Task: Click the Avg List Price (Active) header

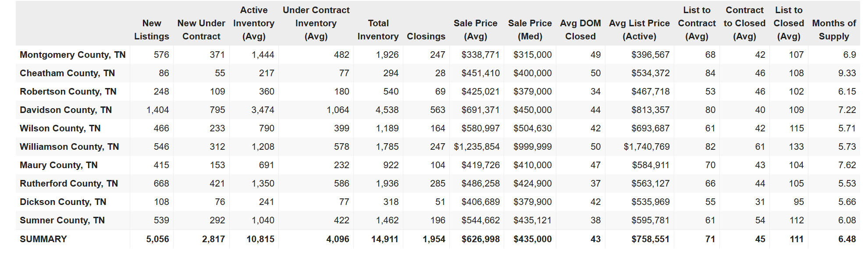Action: [x=639, y=30]
